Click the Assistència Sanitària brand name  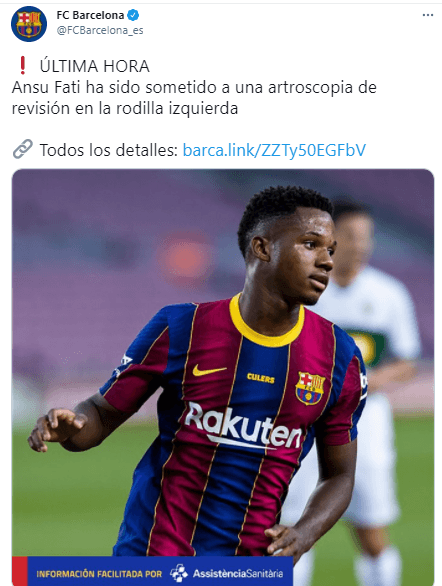click(x=238, y=573)
